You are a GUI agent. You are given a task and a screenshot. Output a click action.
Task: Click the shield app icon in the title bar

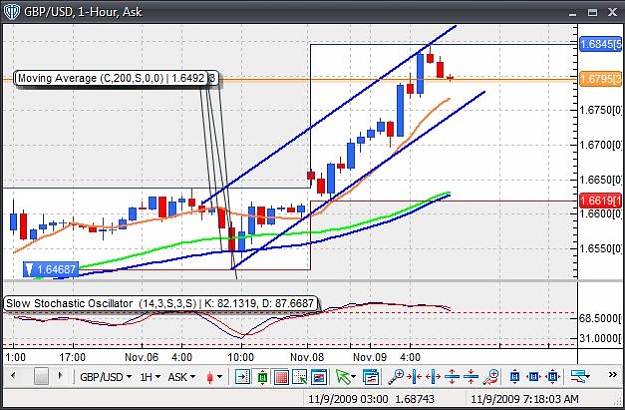coord(12,12)
